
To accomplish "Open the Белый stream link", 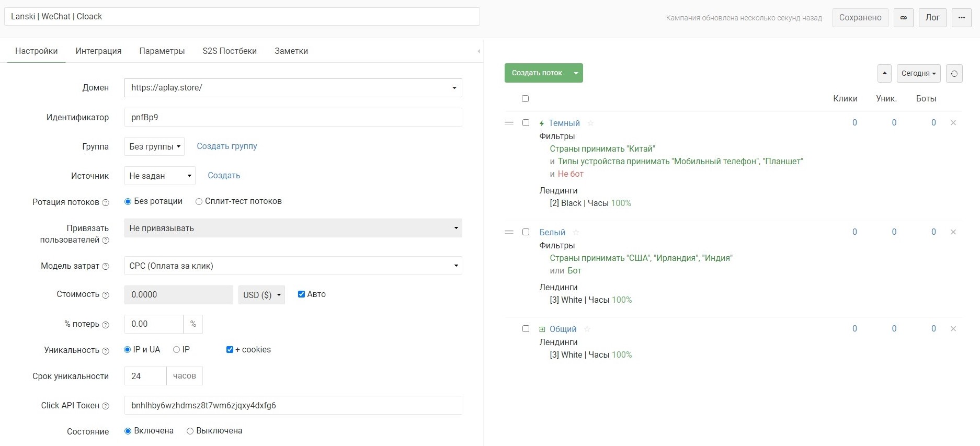I will (x=552, y=233).
